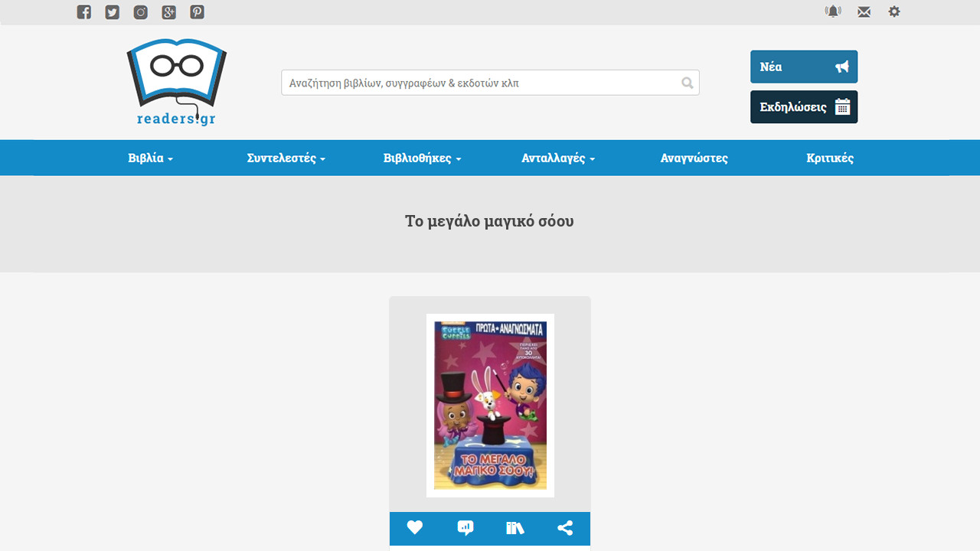Open the Twitter profile icon

coord(113,12)
